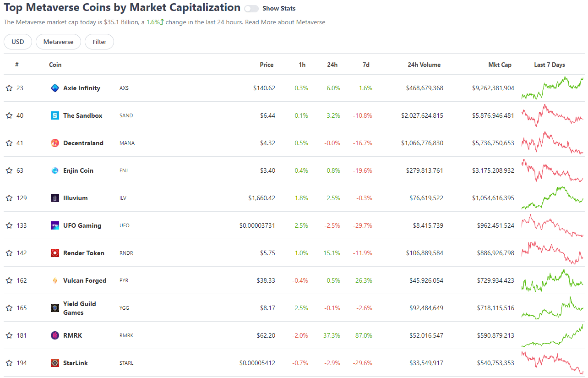
Task: Sort by the 1h change column
Action: (302, 65)
